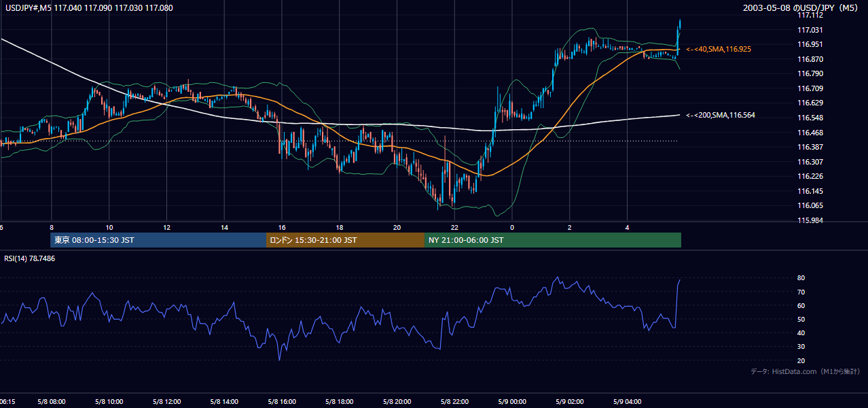Click hour tick 16 under price chart
The image size is (868, 408).
pos(282,228)
